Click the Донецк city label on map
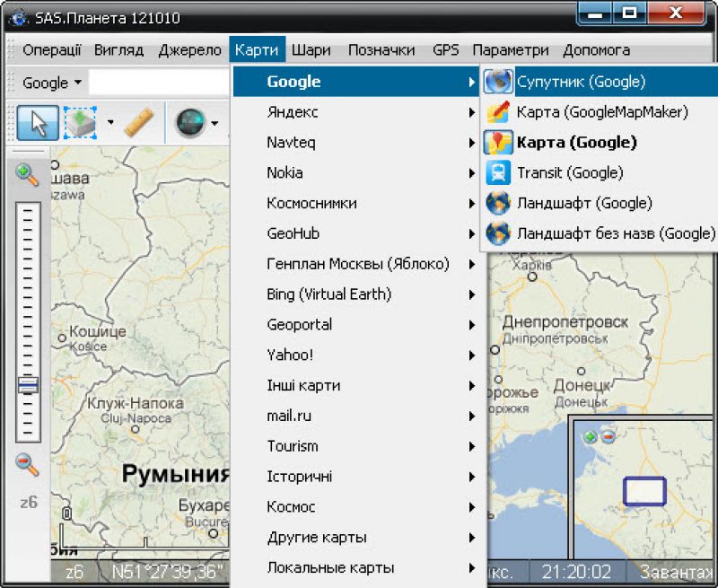This screenshot has height=588, width=718. point(582,386)
